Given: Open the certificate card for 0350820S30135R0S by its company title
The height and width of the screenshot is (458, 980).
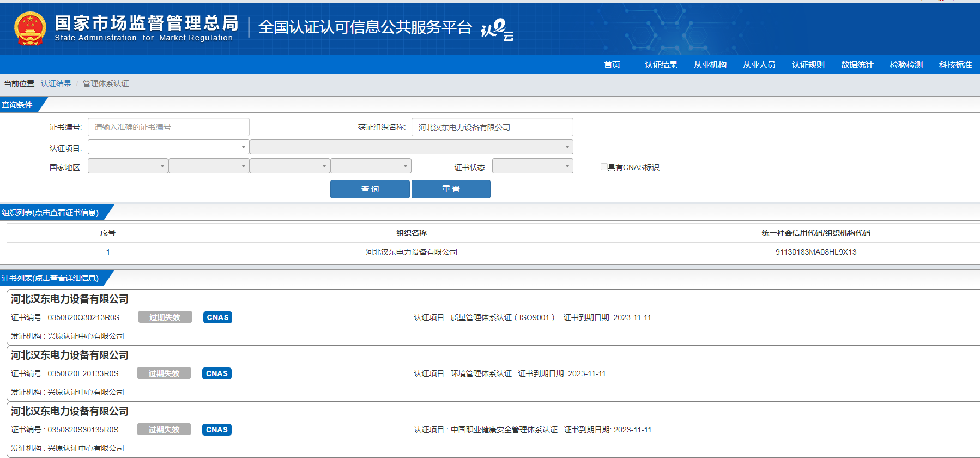Looking at the screenshot, I should click(70, 411).
